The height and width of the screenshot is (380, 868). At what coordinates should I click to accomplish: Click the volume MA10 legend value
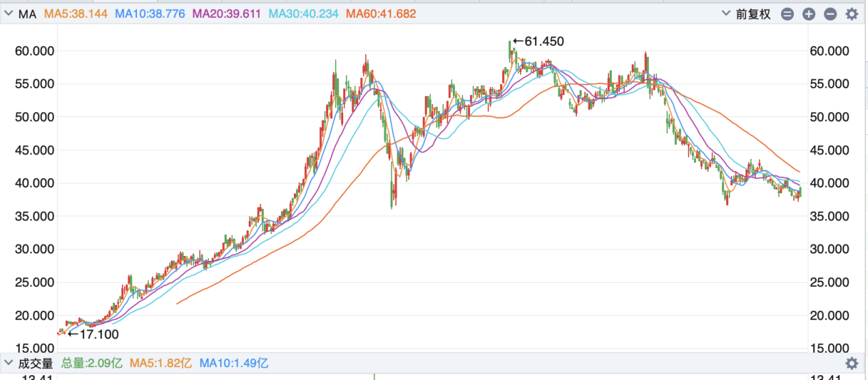coord(234,363)
